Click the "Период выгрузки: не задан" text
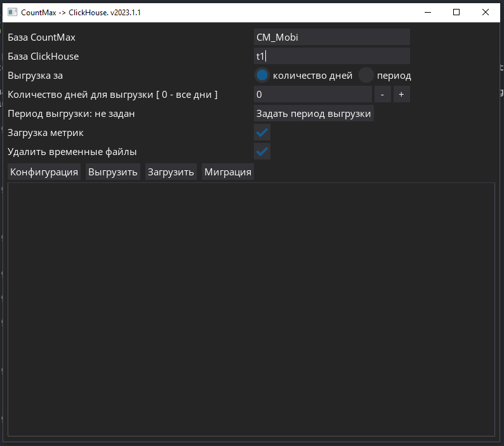 pos(71,114)
